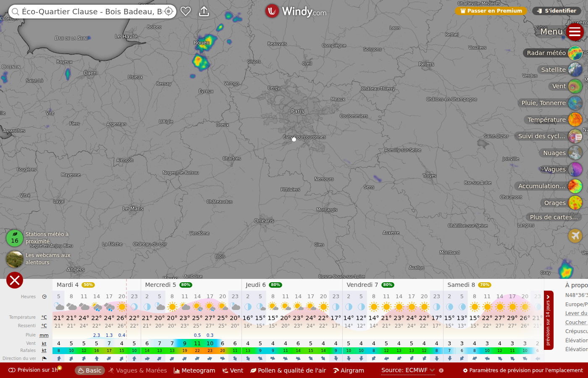The width and height of the screenshot is (588, 378).
Task: Click the Radar météo label
Action: [x=546, y=53]
